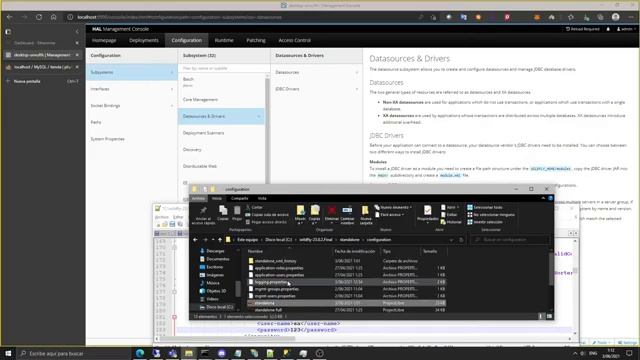
Task: Expand the JDBC Drivers item chevron
Action: click(357, 89)
